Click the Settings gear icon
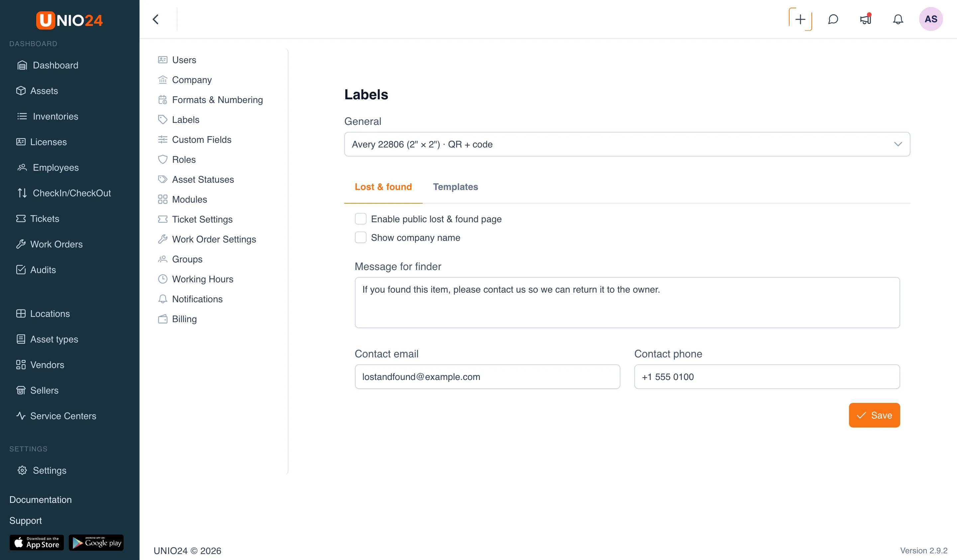This screenshot has height=560, width=957. point(22,470)
